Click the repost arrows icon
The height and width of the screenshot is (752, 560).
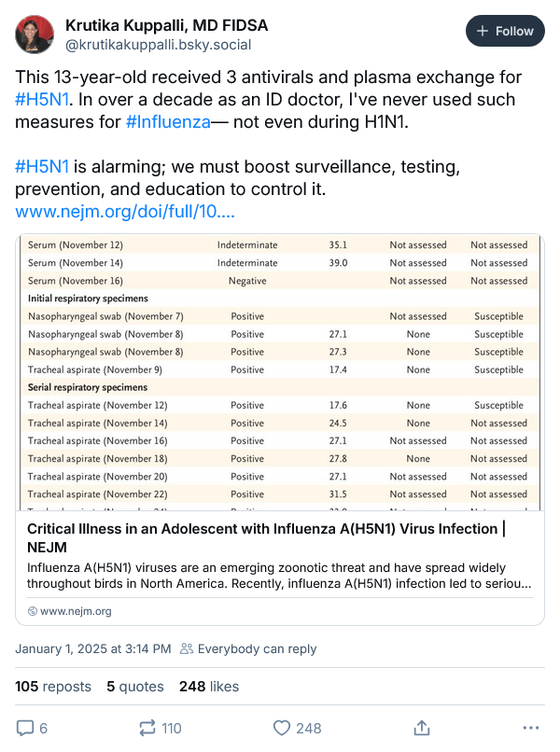click(x=147, y=728)
